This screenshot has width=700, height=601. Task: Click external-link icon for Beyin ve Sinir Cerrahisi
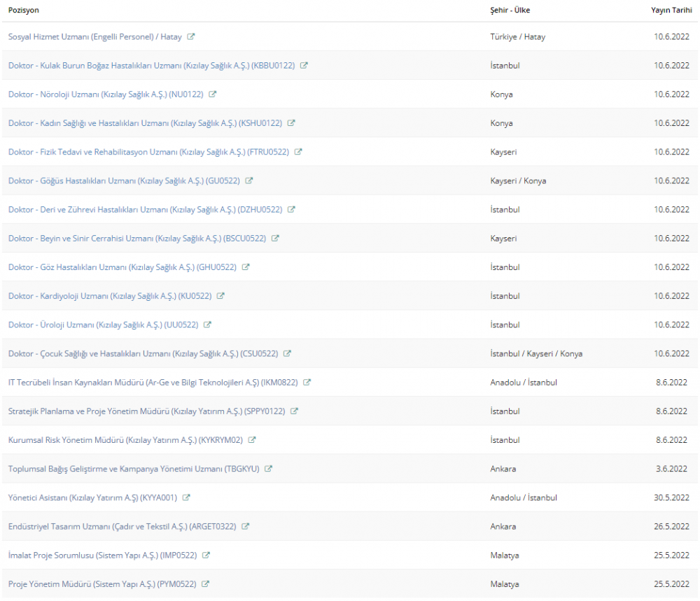(275, 239)
